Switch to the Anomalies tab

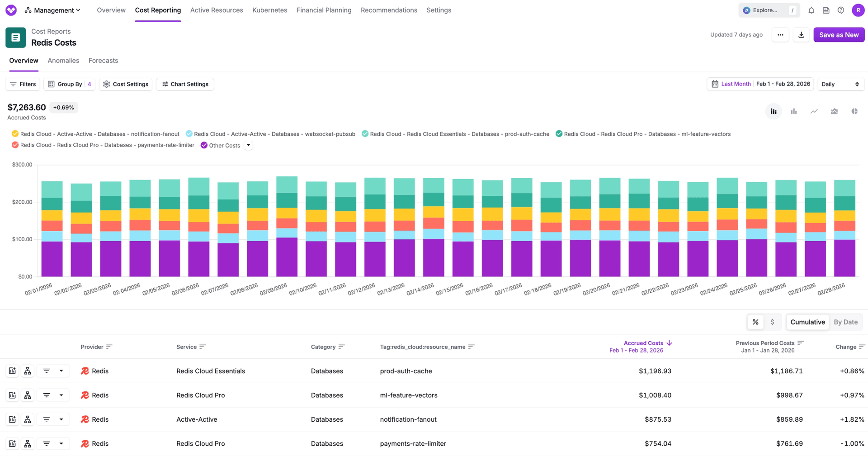coord(63,60)
